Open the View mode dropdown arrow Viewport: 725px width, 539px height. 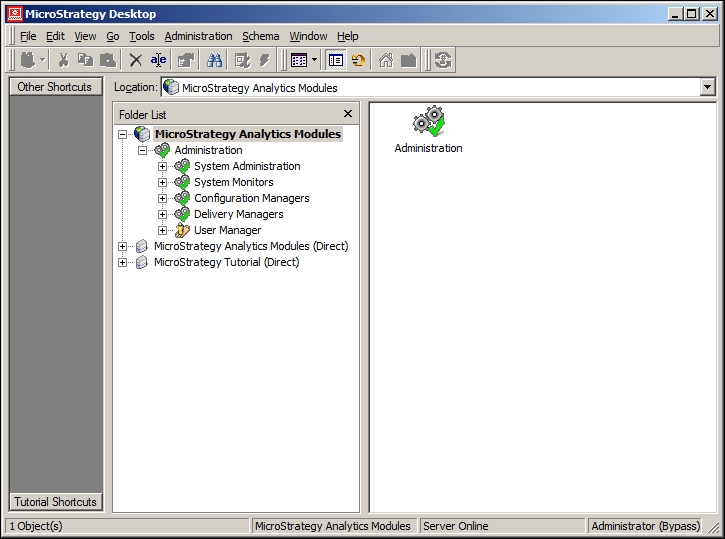pyautogui.click(x=314, y=60)
